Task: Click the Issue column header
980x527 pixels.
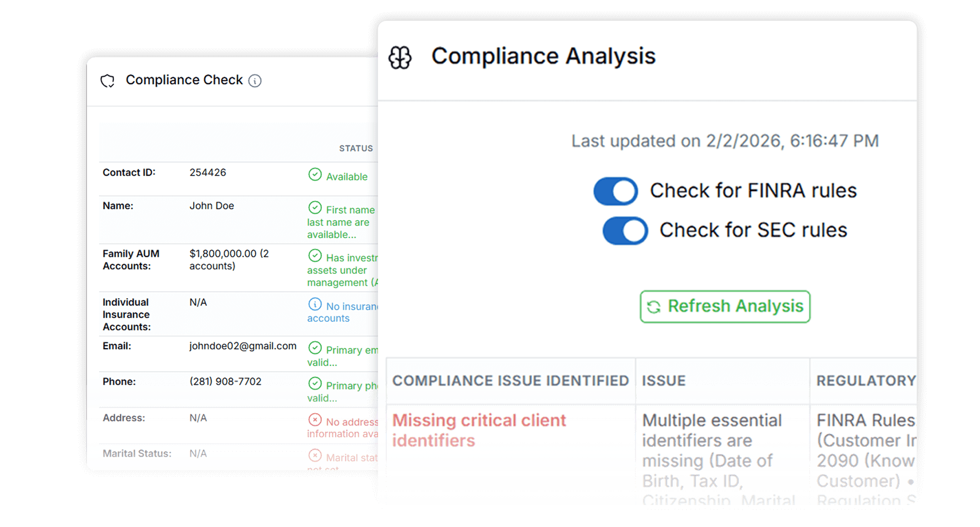Action: coord(664,381)
